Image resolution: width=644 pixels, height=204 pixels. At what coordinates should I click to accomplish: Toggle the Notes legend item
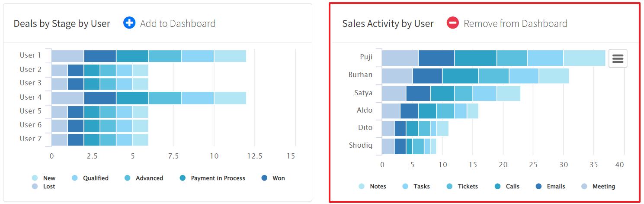click(378, 186)
